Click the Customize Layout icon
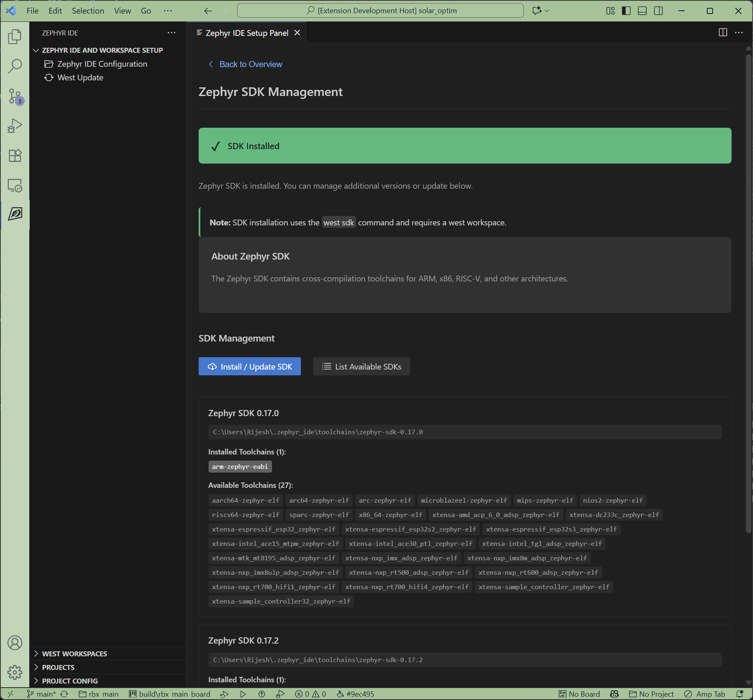This screenshot has height=700, width=753. tap(610, 11)
